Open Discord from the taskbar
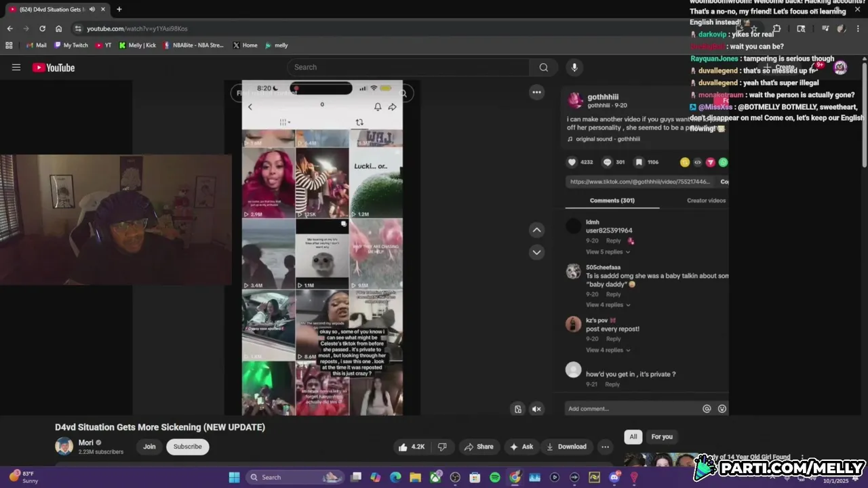The height and width of the screenshot is (488, 868). click(x=614, y=477)
